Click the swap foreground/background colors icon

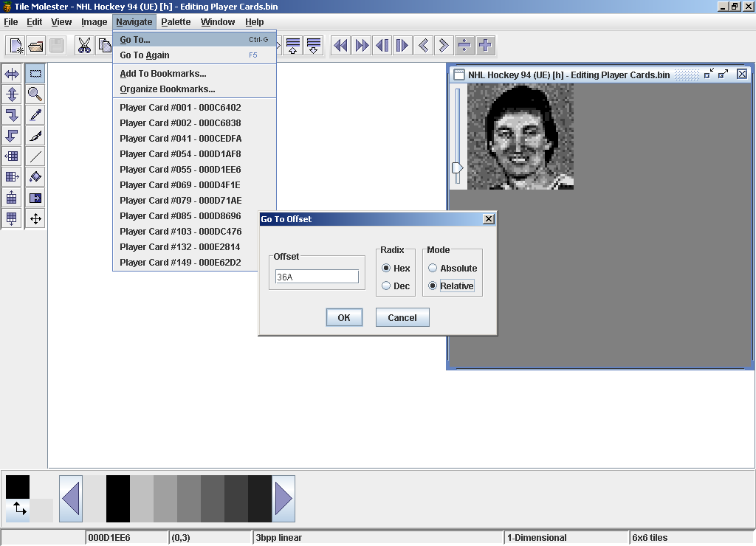pyautogui.click(x=18, y=509)
